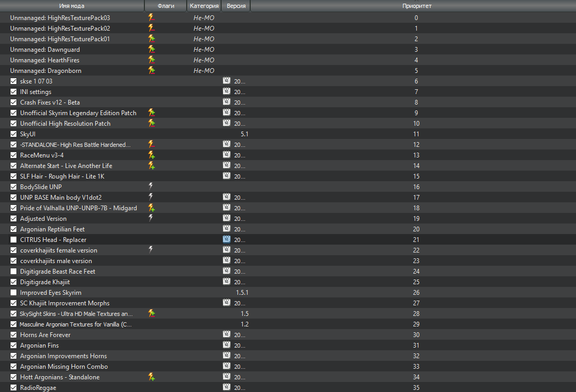The image size is (576, 392).
Task: Select Argonian Missing Horn Combo row
Action: 288,366
